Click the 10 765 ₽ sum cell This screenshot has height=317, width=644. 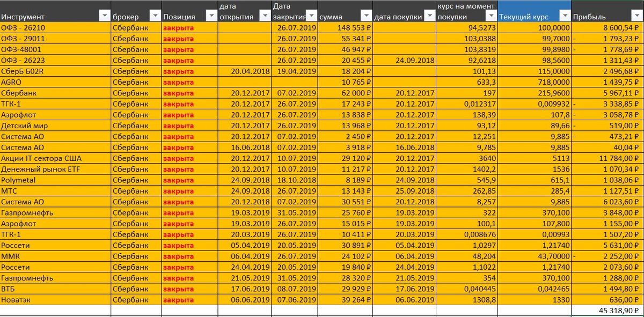[x=345, y=82]
